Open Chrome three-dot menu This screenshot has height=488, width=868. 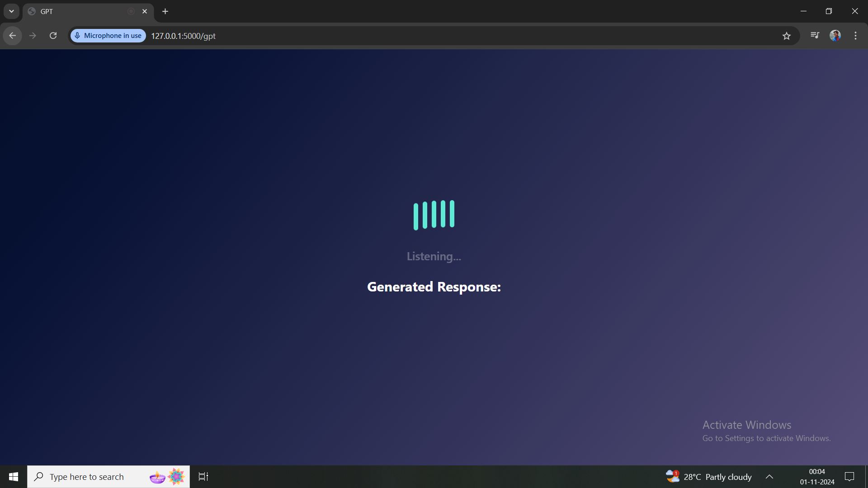tap(855, 36)
